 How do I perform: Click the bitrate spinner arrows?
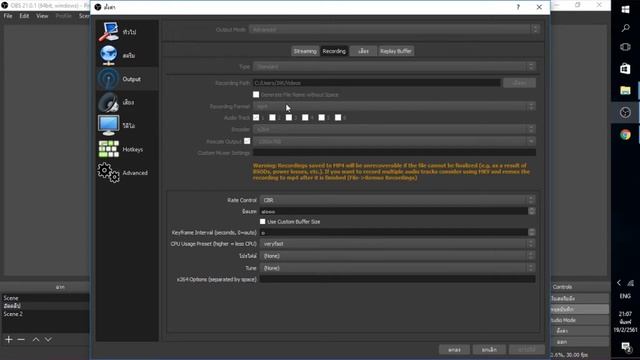point(531,211)
